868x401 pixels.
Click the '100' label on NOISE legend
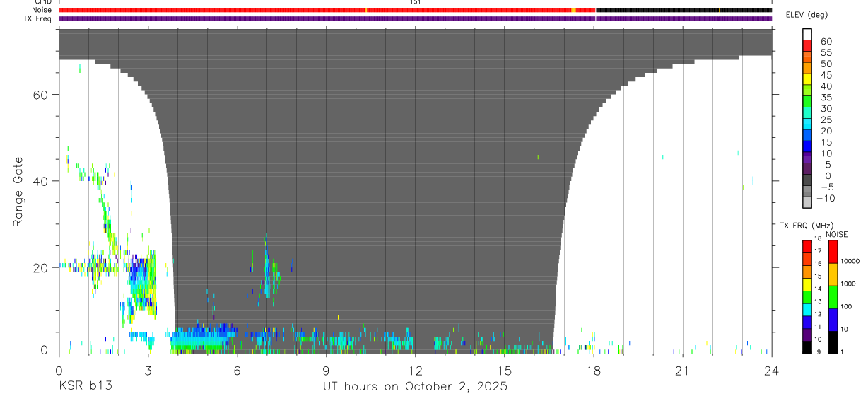click(846, 307)
